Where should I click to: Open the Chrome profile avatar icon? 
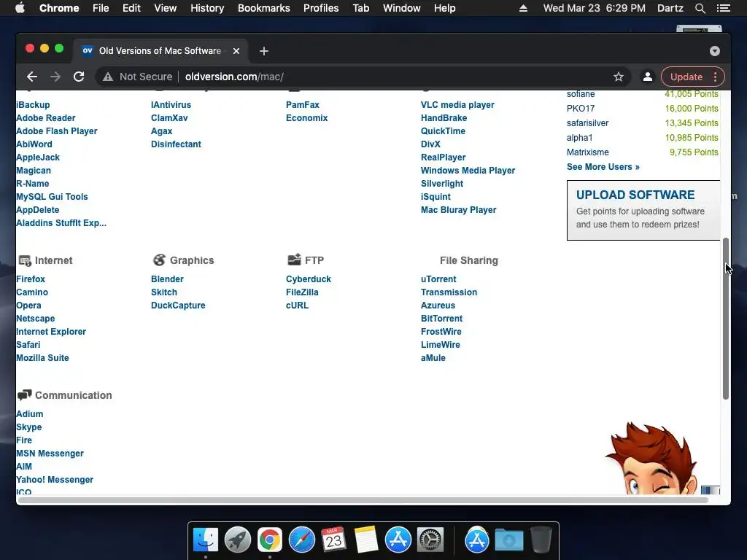tap(648, 77)
